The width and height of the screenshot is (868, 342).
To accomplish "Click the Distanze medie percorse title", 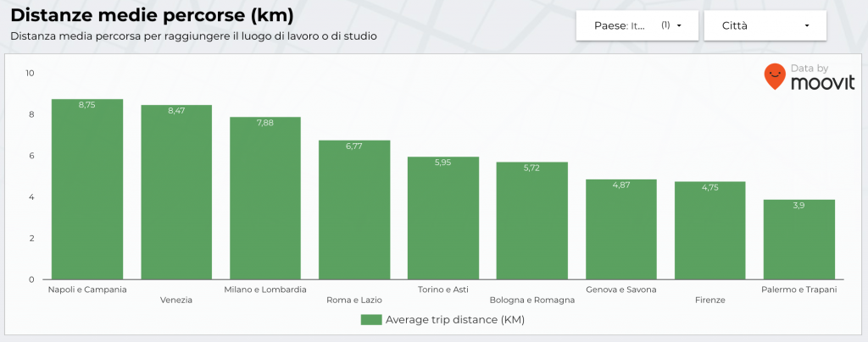I will 152,15.
